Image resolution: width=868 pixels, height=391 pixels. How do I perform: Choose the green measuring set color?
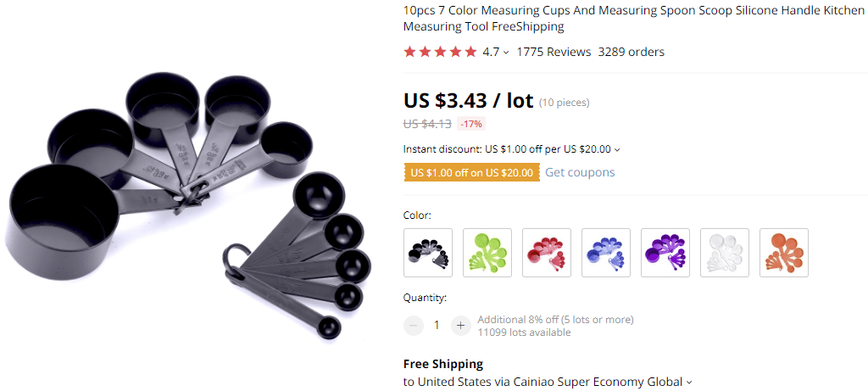pos(487,253)
